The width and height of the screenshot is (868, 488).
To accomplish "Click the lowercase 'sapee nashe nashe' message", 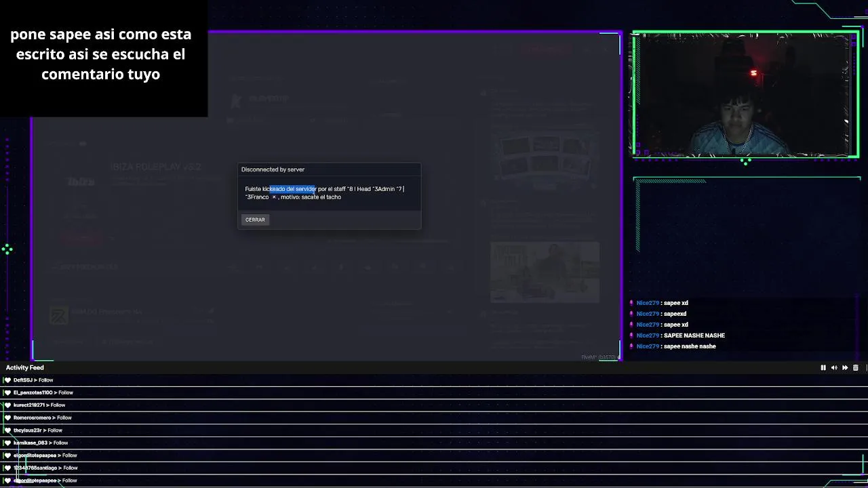I will click(x=690, y=346).
